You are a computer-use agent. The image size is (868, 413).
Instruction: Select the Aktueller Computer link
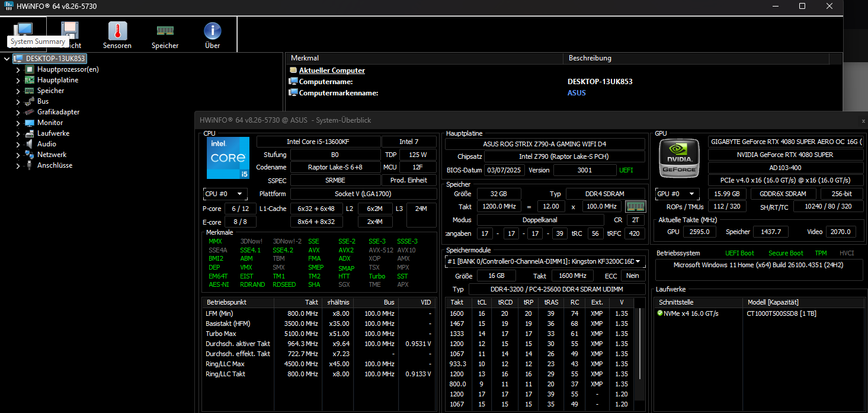[332, 71]
